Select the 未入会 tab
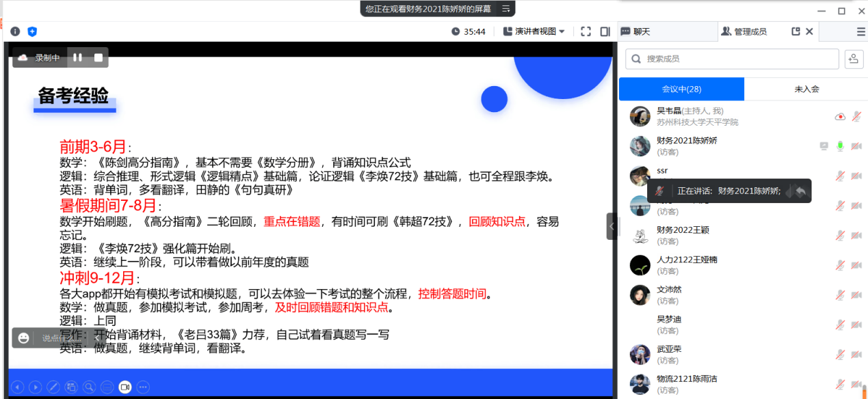This screenshot has width=868, height=399. click(806, 89)
